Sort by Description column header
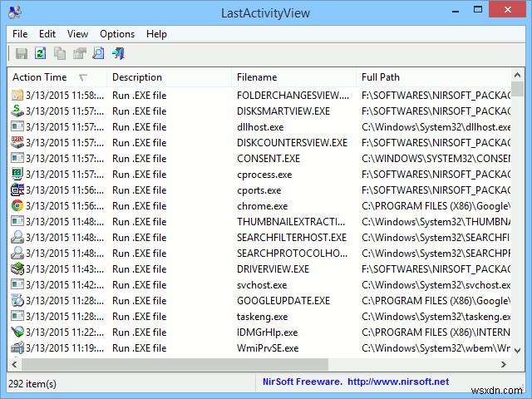 click(x=169, y=77)
